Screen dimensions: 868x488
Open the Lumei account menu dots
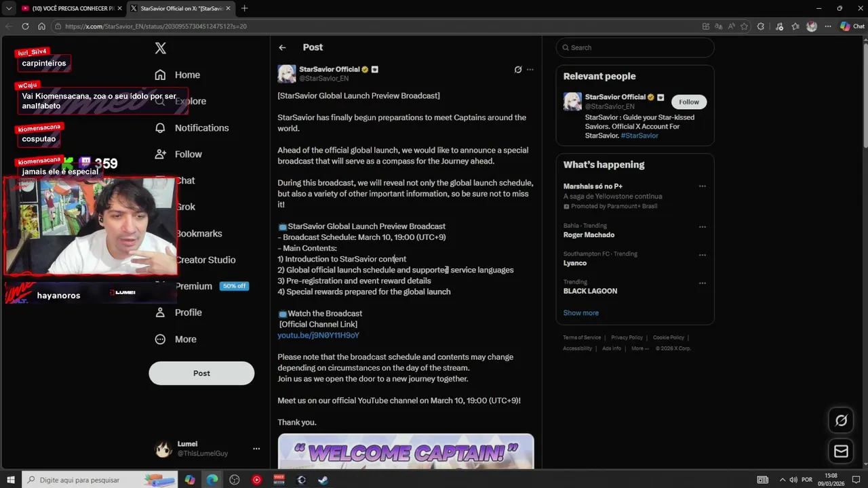click(x=256, y=449)
